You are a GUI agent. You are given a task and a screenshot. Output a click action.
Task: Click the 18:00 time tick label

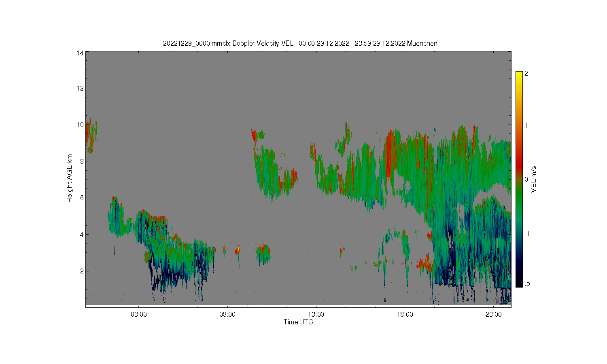coord(405,314)
